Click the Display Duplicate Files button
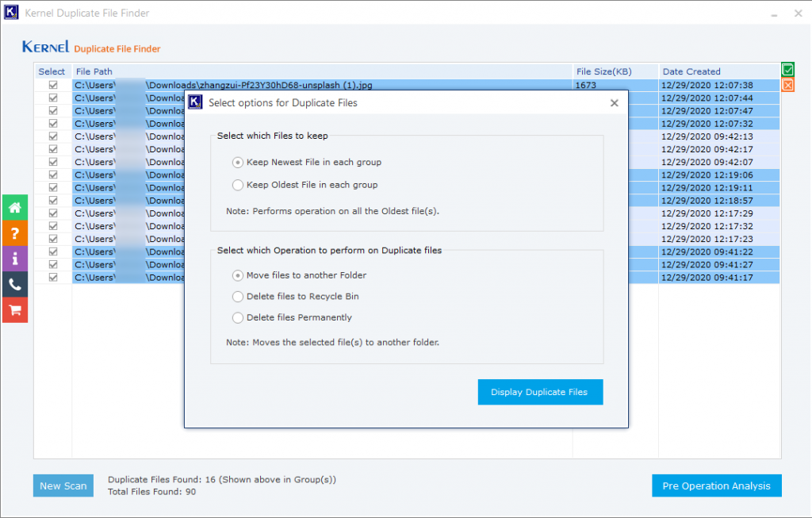Image resolution: width=812 pixels, height=518 pixels. [x=540, y=391]
